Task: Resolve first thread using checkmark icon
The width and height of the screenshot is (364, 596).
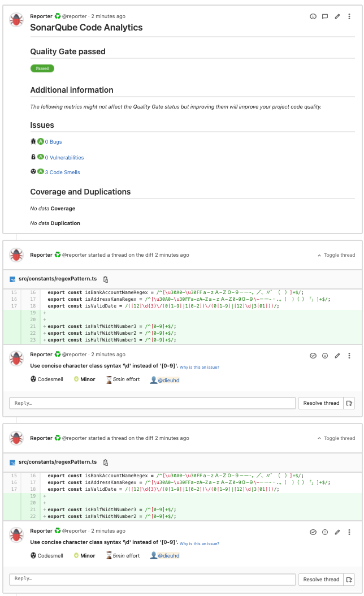Action: [313, 356]
